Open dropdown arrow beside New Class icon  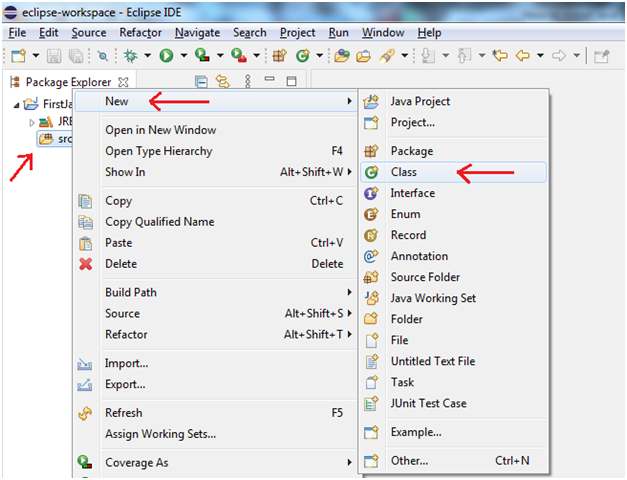coord(319,56)
